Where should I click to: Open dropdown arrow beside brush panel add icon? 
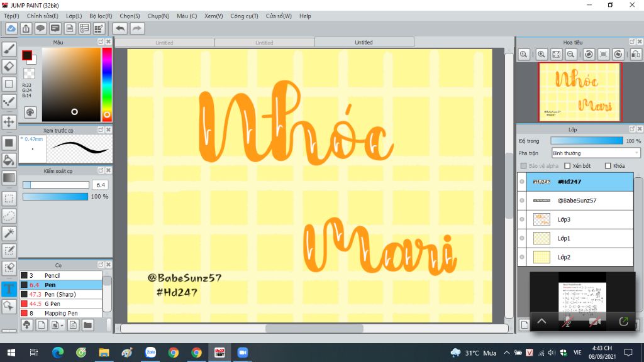pos(62,326)
